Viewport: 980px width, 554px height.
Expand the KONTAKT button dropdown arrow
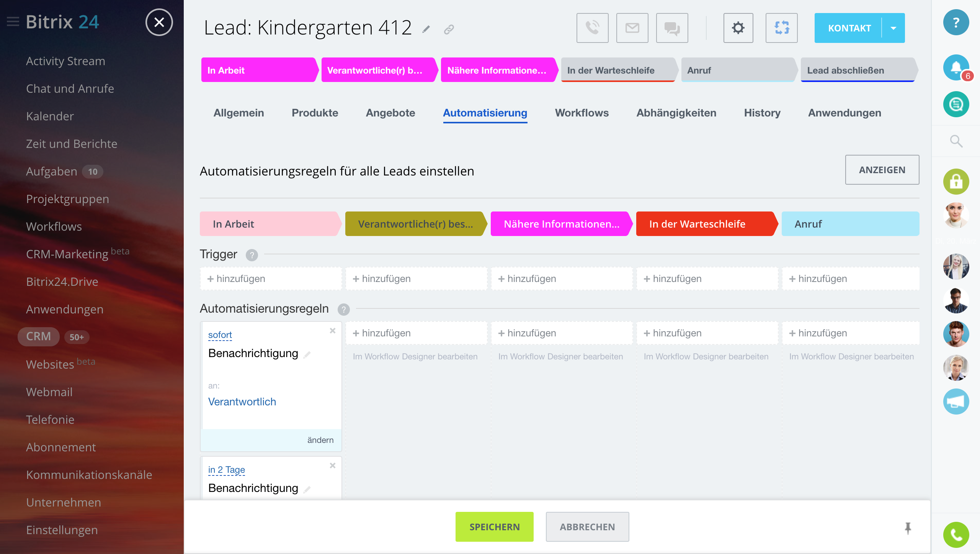(x=893, y=28)
